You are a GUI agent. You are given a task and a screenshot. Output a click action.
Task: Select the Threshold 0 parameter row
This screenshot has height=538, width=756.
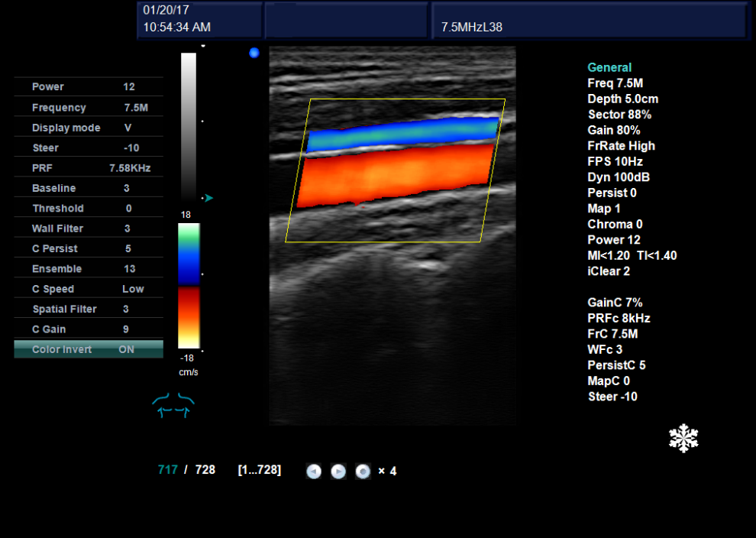coord(89,209)
